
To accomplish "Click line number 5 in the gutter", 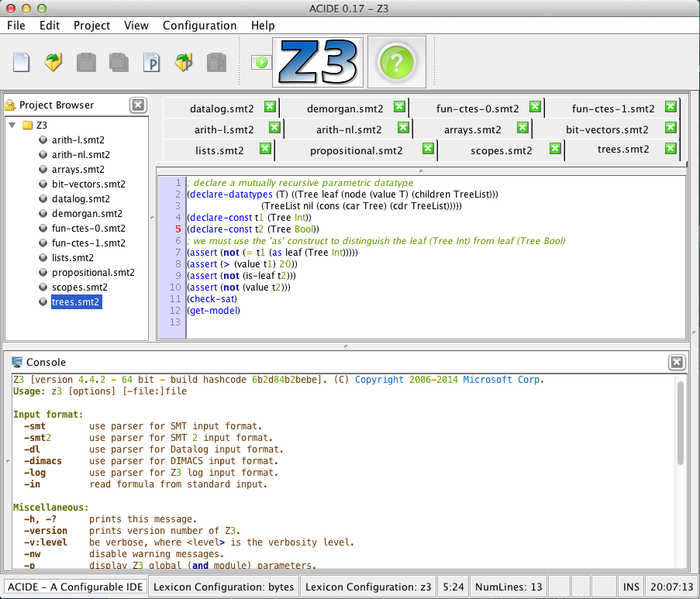I will (x=178, y=229).
